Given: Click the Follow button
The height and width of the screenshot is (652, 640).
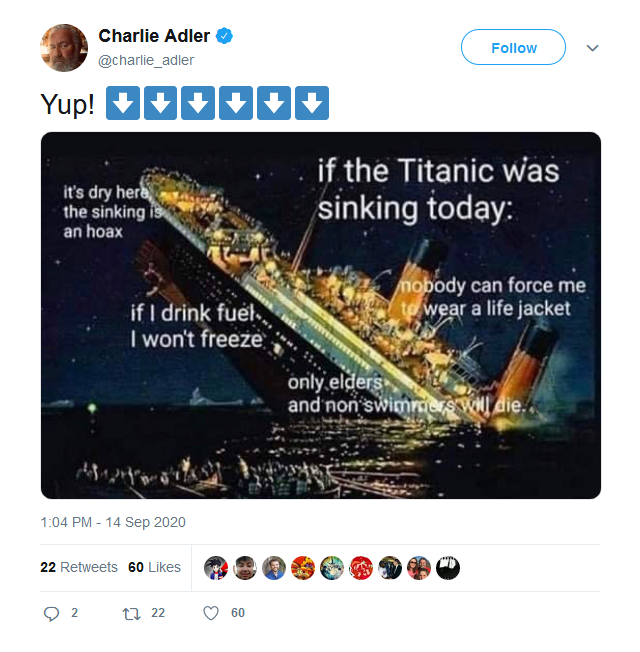Looking at the screenshot, I should click(x=513, y=47).
